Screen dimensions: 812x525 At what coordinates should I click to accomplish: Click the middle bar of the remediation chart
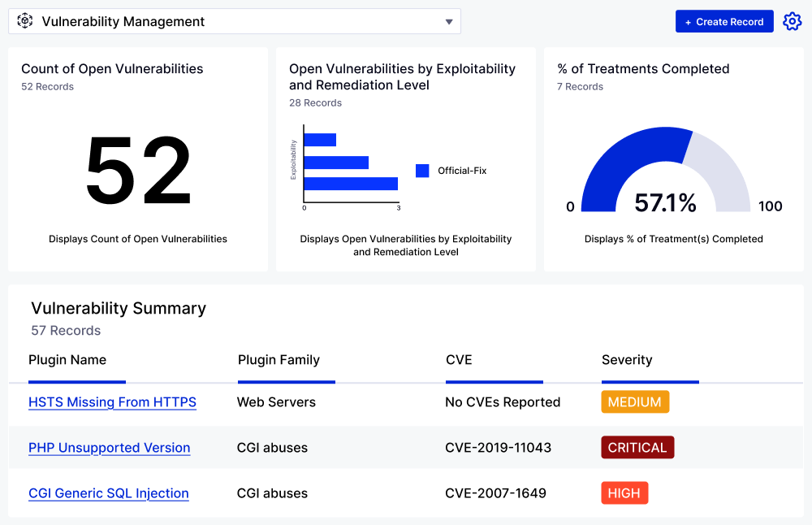tap(335, 163)
